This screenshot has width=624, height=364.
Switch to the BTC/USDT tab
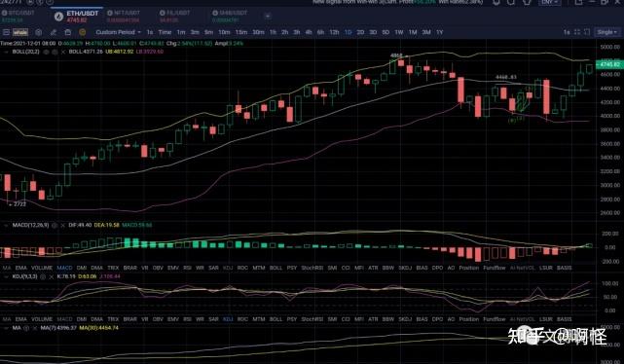point(18,17)
